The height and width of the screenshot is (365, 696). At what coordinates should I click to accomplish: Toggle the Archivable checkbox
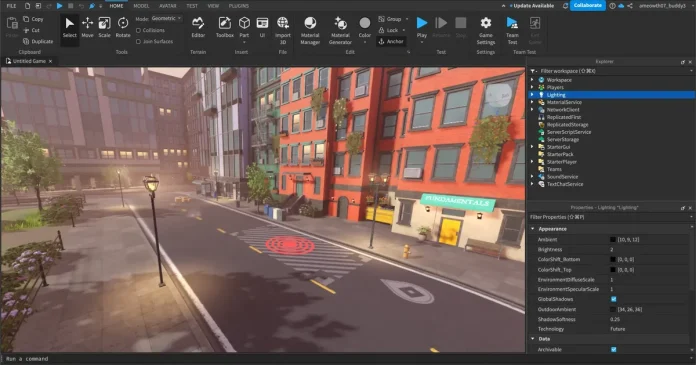click(x=613, y=349)
